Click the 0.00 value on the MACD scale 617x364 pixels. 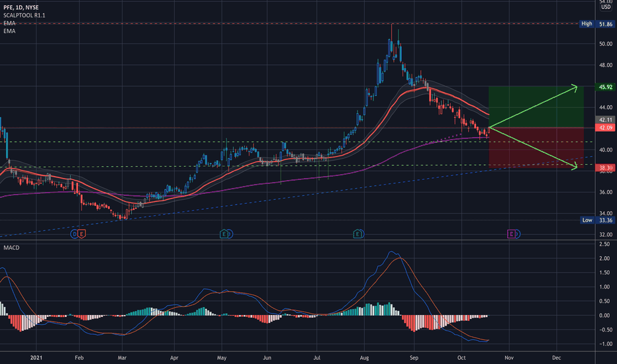pos(605,315)
